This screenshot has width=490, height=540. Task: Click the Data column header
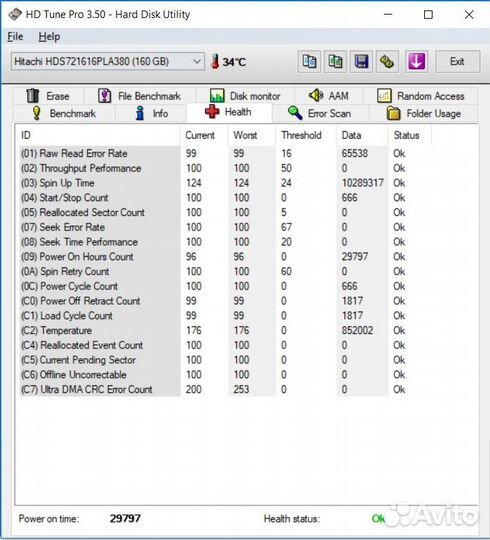coord(362,135)
